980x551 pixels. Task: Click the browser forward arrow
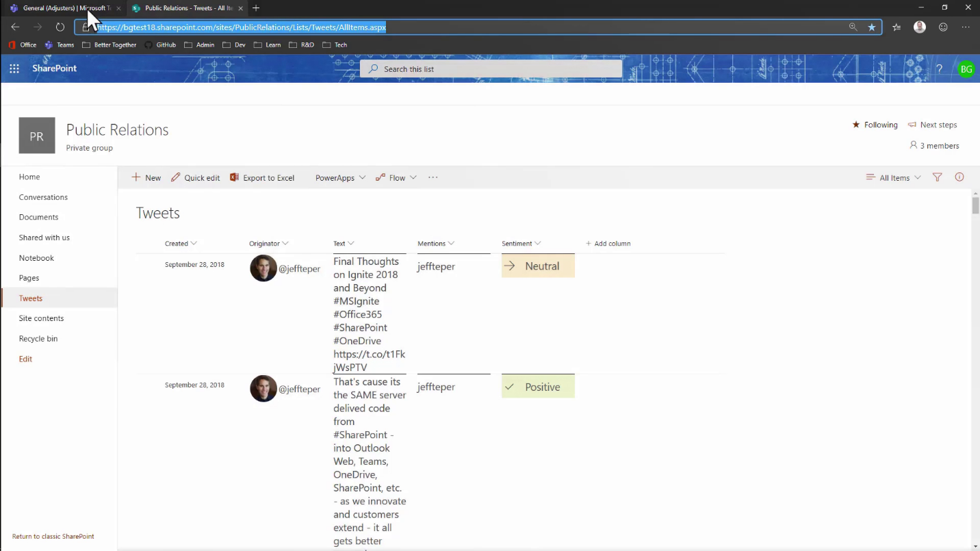click(38, 27)
